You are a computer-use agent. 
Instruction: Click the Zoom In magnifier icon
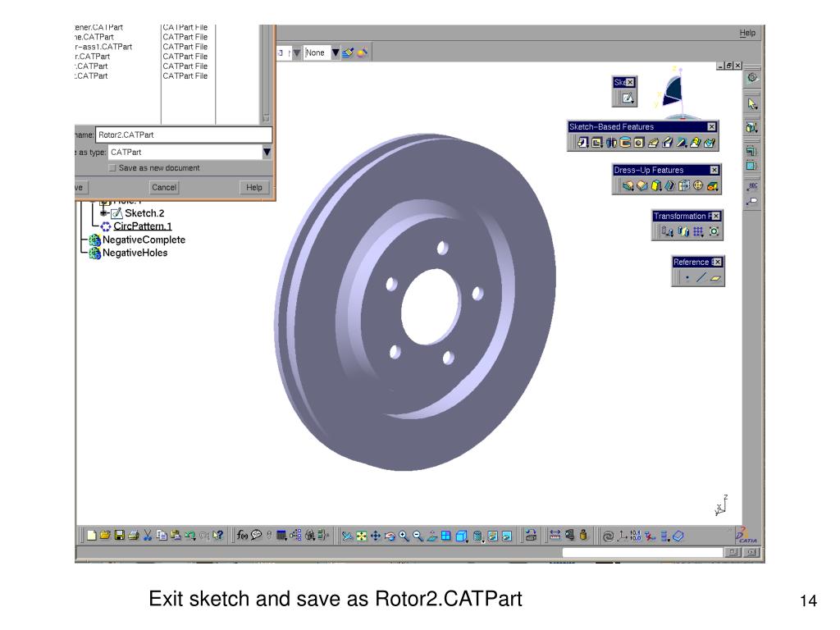404,536
